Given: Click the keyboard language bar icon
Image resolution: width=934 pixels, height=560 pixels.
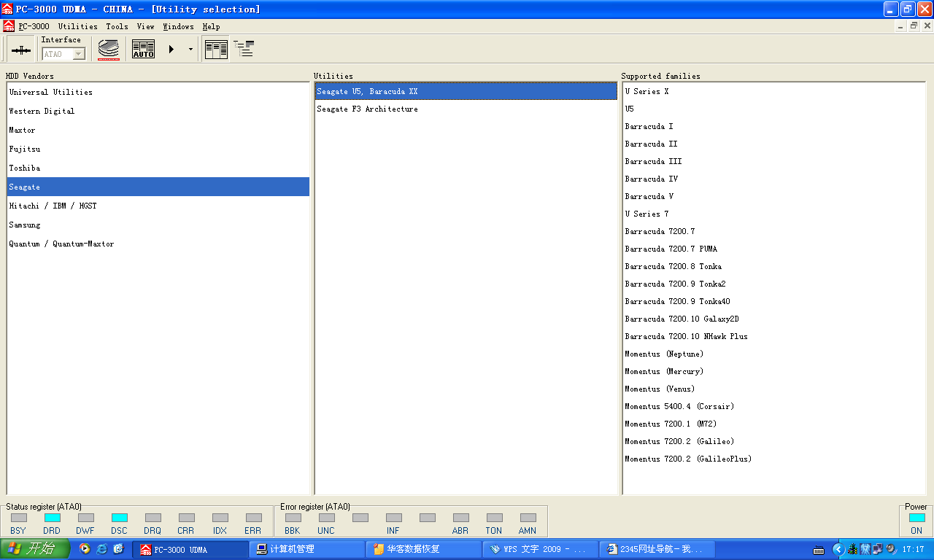Looking at the screenshot, I should [x=819, y=550].
